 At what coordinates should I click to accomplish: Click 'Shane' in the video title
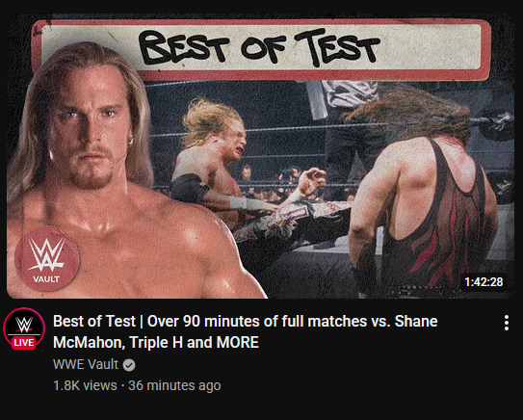pyautogui.click(x=416, y=321)
